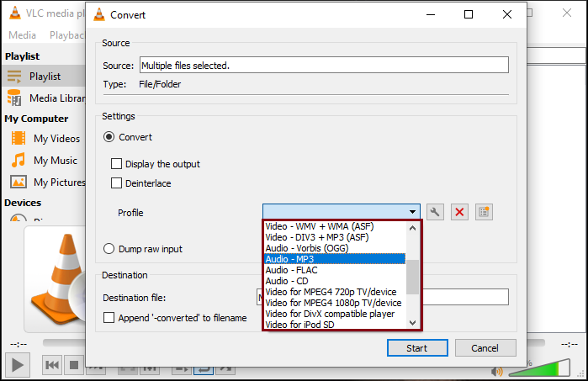This screenshot has height=381, width=588.
Task: Adjust the VLC volume slider
Action: (x=540, y=368)
